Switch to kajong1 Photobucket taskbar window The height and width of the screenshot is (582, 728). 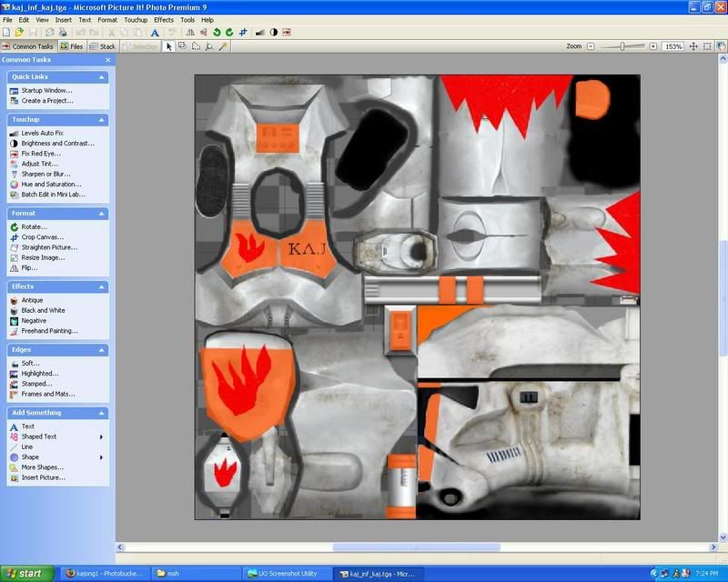(106, 574)
